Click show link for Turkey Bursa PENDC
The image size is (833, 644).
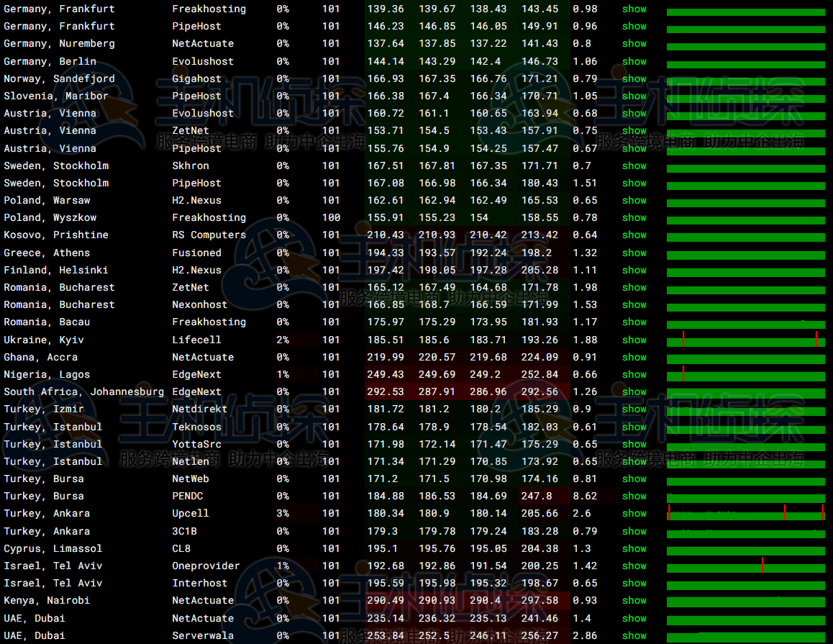pyautogui.click(x=634, y=496)
